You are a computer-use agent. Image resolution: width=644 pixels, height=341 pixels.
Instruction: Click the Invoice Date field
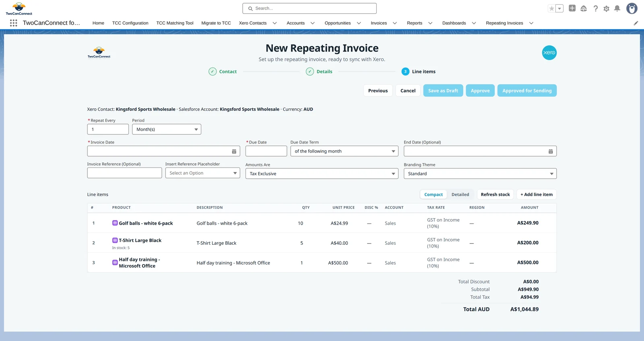(163, 151)
